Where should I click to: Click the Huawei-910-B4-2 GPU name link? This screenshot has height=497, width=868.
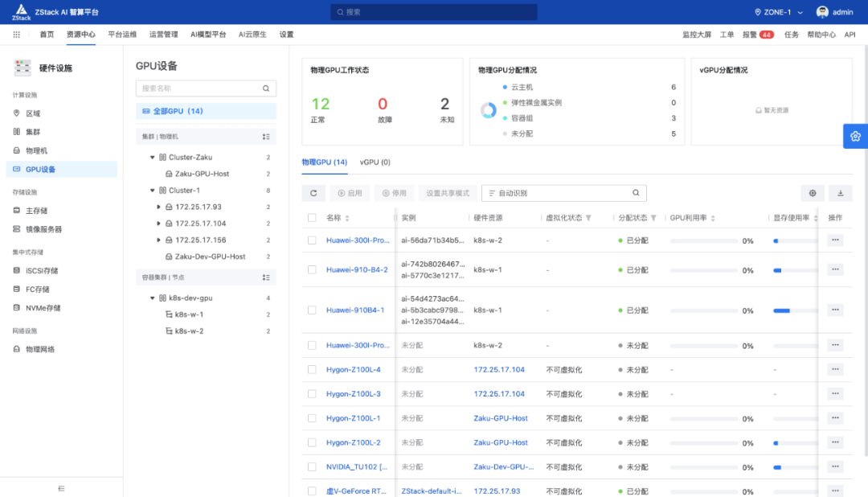point(357,270)
